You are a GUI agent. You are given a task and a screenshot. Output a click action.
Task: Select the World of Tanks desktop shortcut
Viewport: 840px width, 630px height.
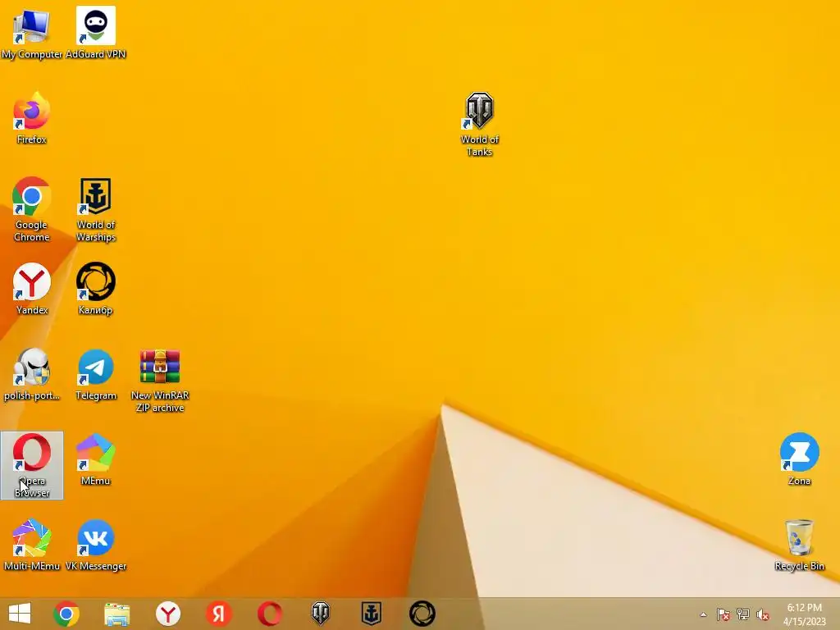pyautogui.click(x=479, y=125)
